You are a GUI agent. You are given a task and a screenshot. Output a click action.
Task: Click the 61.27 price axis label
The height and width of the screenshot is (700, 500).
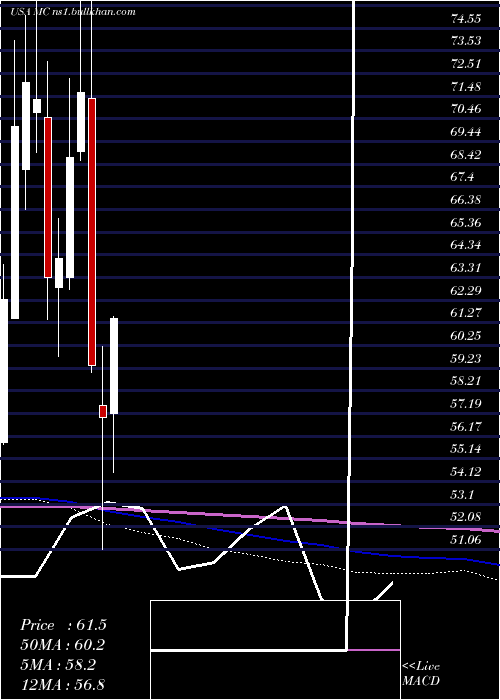click(466, 313)
